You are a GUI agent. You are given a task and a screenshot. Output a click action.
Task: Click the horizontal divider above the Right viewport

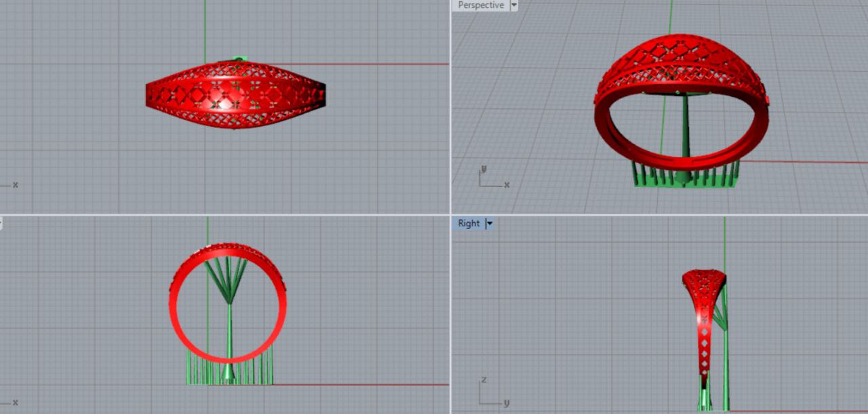coord(658,215)
